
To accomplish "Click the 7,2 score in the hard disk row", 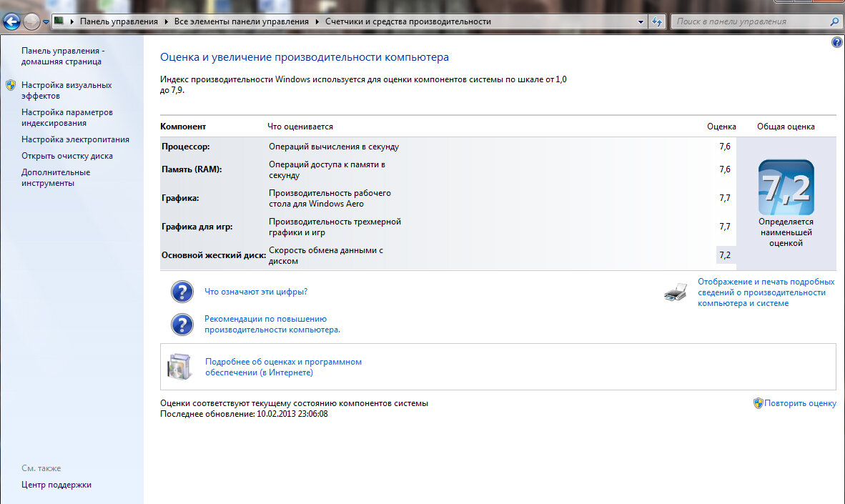I will click(x=725, y=255).
